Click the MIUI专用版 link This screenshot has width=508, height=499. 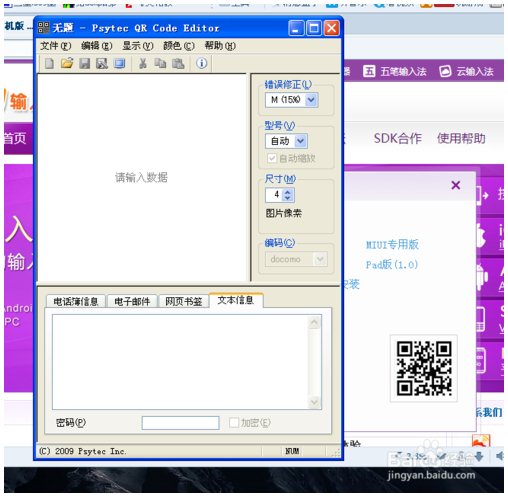pyautogui.click(x=392, y=245)
